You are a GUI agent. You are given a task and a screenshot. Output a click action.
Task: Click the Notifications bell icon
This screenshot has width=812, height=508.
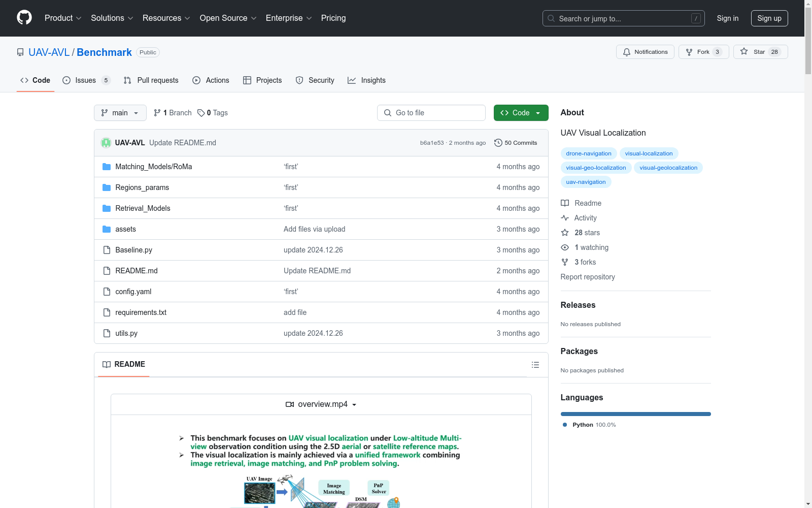pos(627,52)
